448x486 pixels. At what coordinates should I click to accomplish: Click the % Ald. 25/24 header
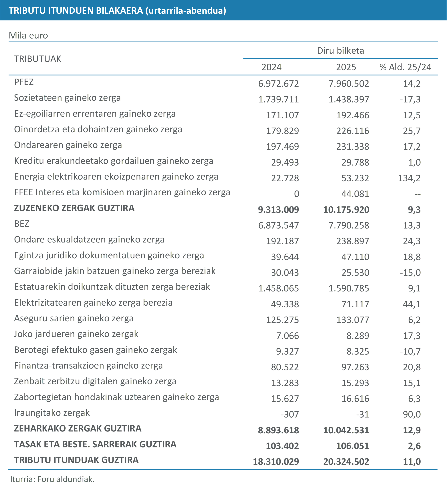pyautogui.click(x=405, y=67)
